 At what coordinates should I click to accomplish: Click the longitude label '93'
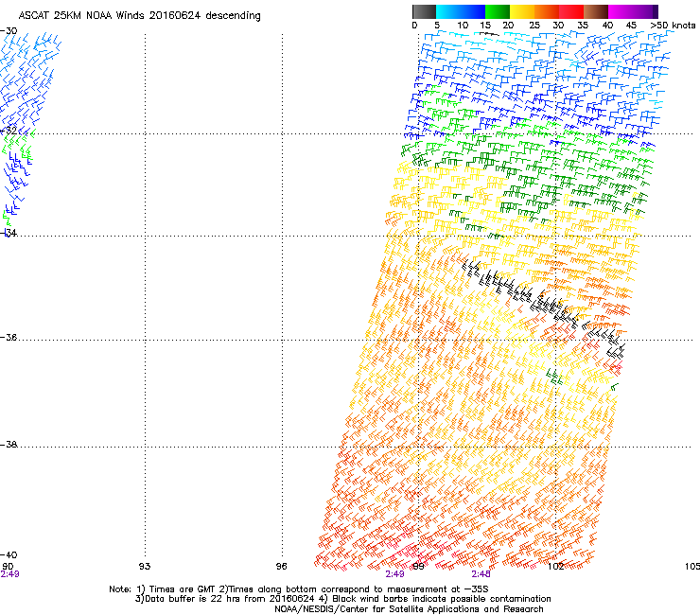click(x=145, y=566)
